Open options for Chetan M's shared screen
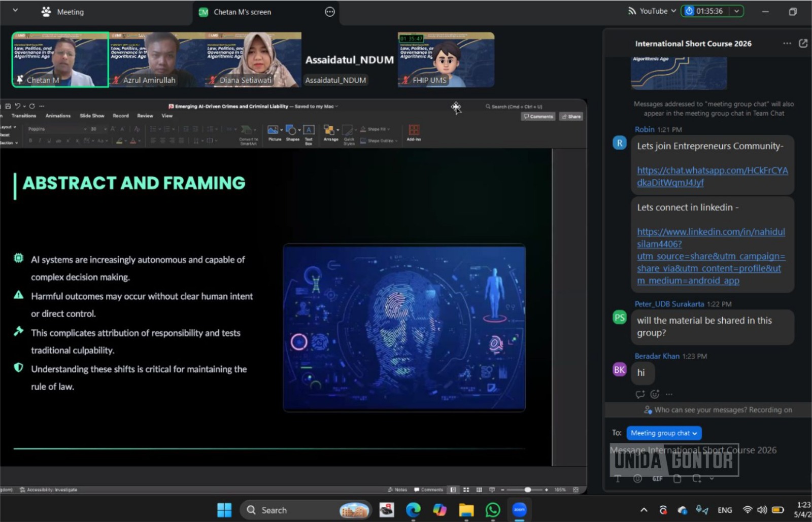This screenshot has height=522, width=812. coord(330,12)
